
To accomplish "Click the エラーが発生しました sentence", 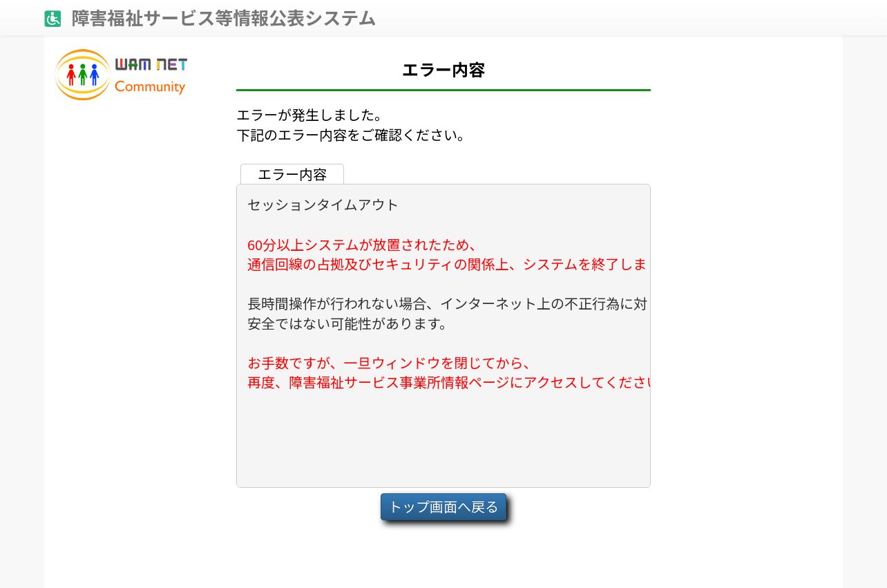I will coord(309,115).
